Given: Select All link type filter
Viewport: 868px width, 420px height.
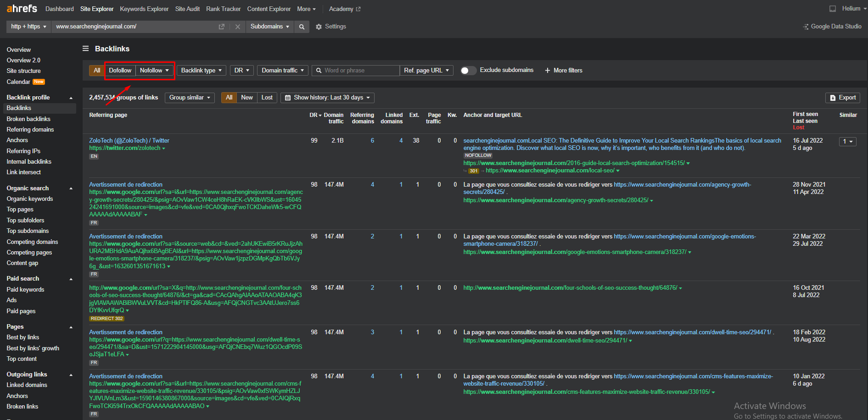Looking at the screenshot, I should (x=97, y=70).
